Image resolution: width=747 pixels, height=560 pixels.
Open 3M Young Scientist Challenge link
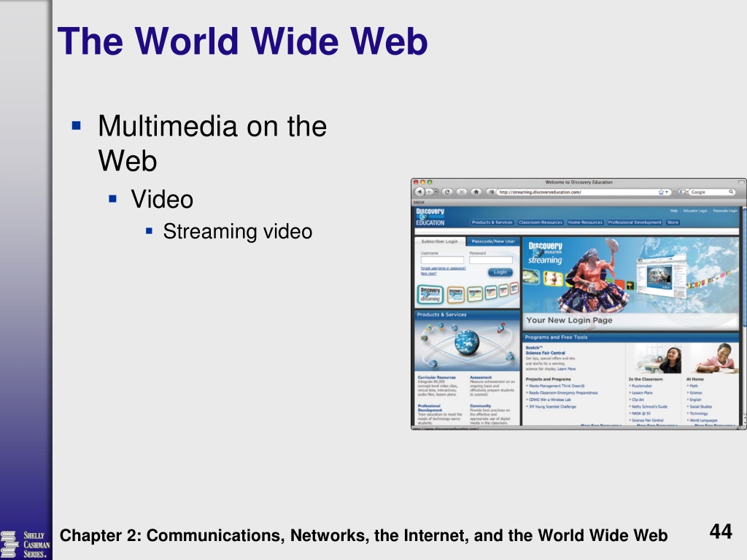pos(553,407)
